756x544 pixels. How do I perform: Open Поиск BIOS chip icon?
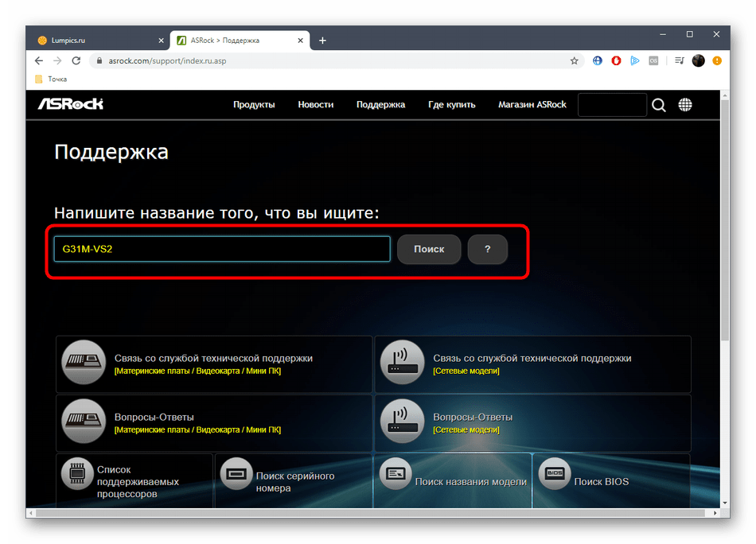click(554, 473)
